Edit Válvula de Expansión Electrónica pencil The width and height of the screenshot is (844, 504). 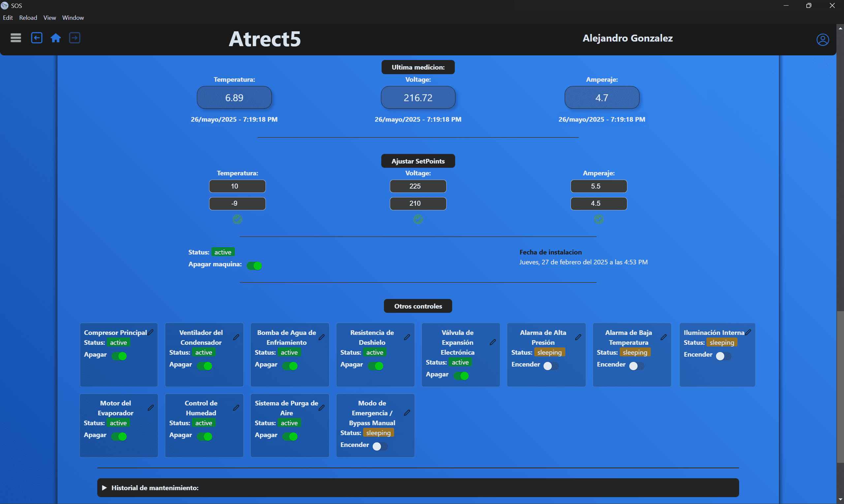point(493,342)
